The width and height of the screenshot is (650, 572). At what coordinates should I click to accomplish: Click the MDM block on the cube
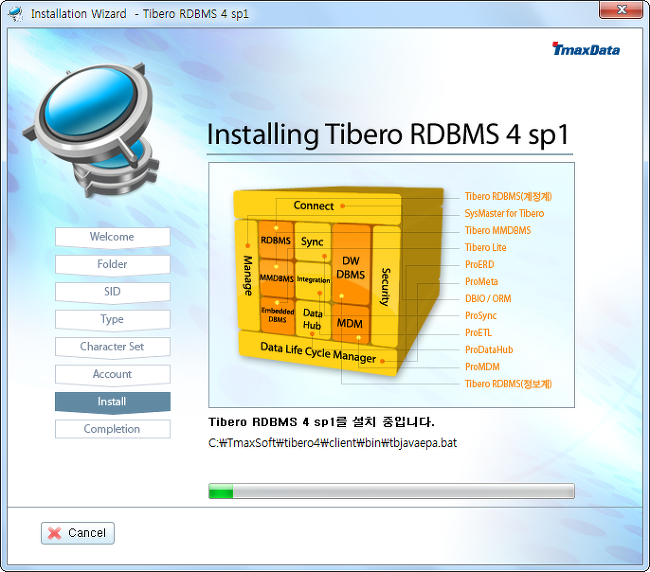point(350,324)
